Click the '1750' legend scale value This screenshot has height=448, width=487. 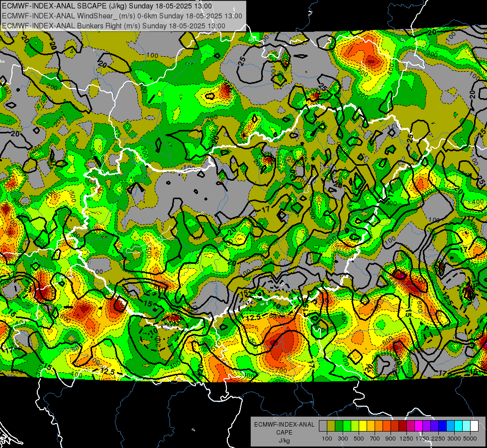[x=422, y=439]
